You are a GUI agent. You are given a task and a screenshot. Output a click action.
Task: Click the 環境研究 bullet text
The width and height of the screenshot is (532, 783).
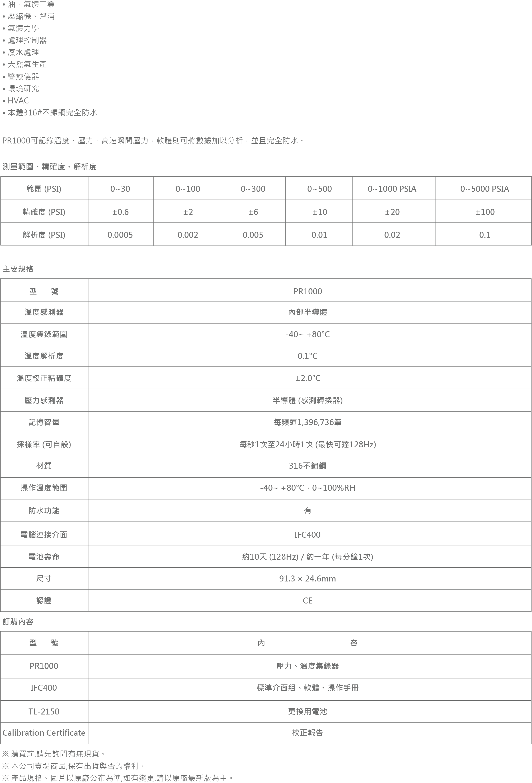pyautogui.click(x=23, y=88)
